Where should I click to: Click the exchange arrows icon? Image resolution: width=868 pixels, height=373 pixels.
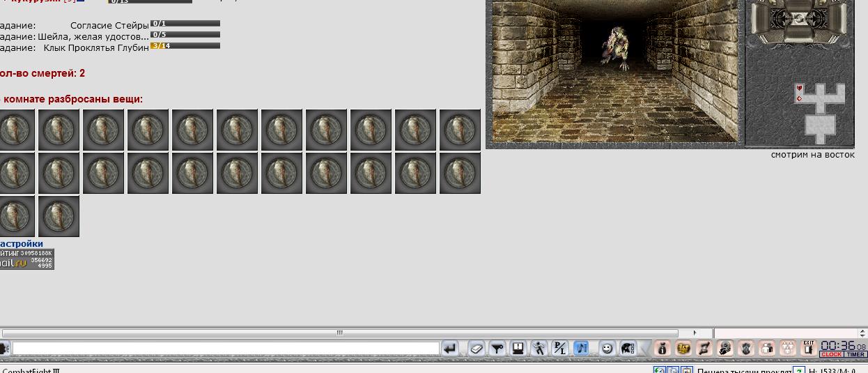(704, 348)
